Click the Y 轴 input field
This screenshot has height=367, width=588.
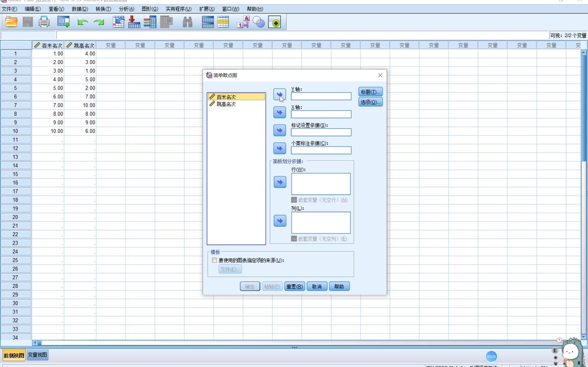pyautogui.click(x=321, y=96)
